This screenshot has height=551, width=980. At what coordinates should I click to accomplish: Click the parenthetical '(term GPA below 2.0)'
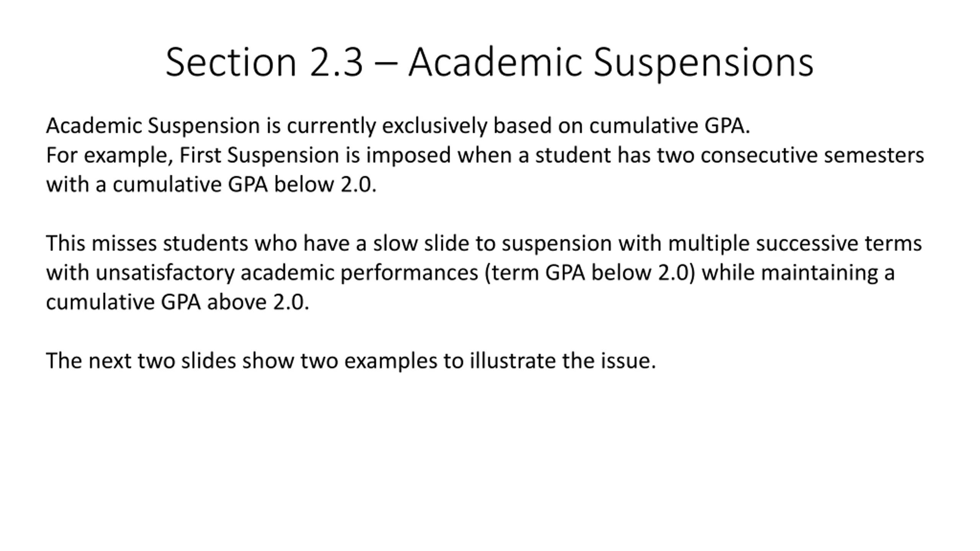(x=590, y=273)
